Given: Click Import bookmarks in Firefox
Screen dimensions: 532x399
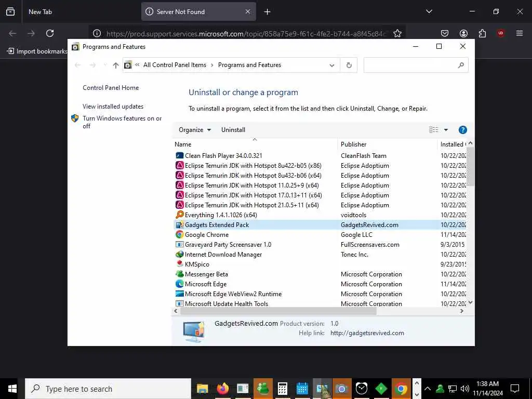Looking at the screenshot, I should pyautogui.click(x=37, y=51).
